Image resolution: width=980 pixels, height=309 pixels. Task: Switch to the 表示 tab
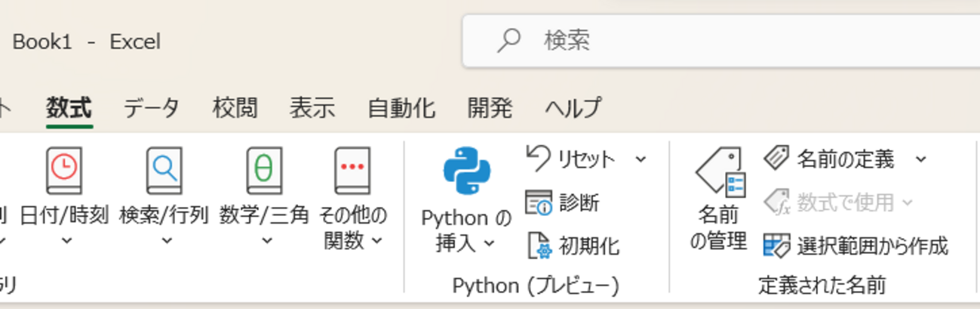pos(312,108)
